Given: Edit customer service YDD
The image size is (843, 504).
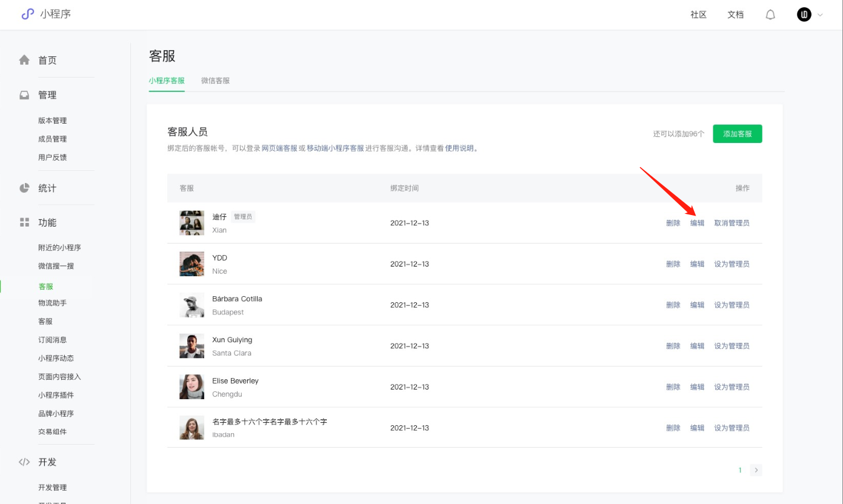Looking at the screenshot, I should [698, 264].
